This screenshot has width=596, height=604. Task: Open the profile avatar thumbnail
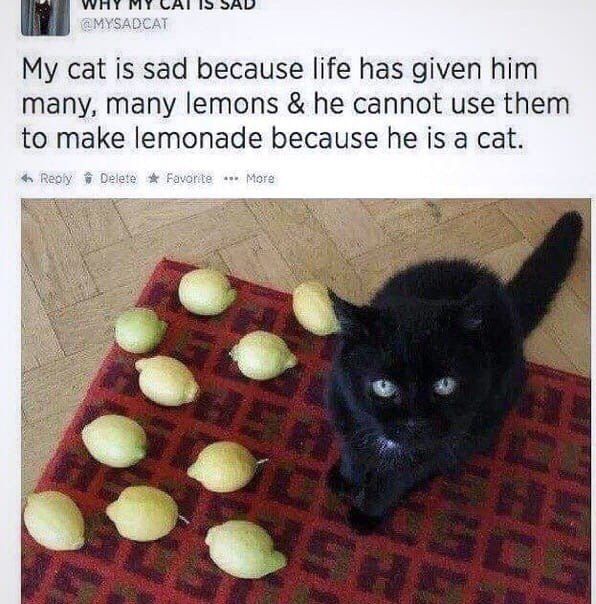point(45,18)
